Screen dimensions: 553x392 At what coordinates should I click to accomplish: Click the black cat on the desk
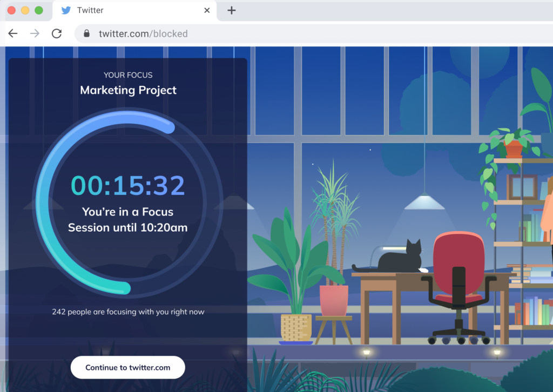(x=400, y=258)
